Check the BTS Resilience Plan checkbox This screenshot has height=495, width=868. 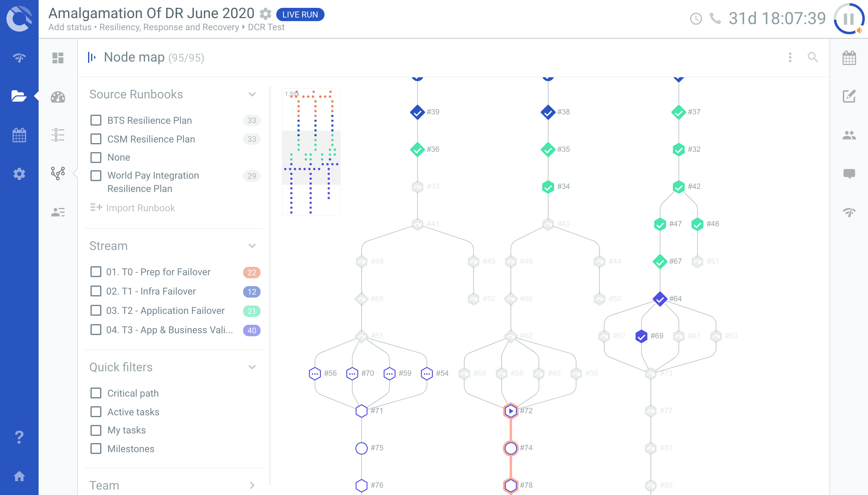click(x=96, y=120)
